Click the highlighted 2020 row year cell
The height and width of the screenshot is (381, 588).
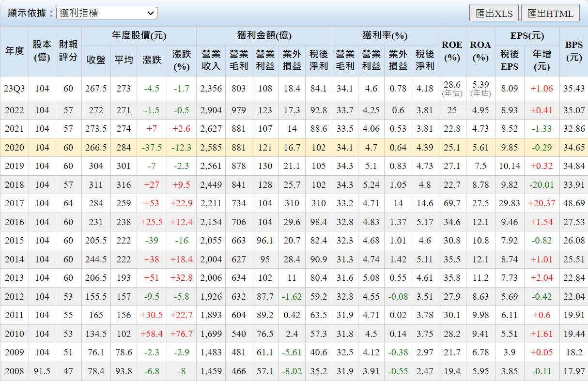(x=15, y=148)
